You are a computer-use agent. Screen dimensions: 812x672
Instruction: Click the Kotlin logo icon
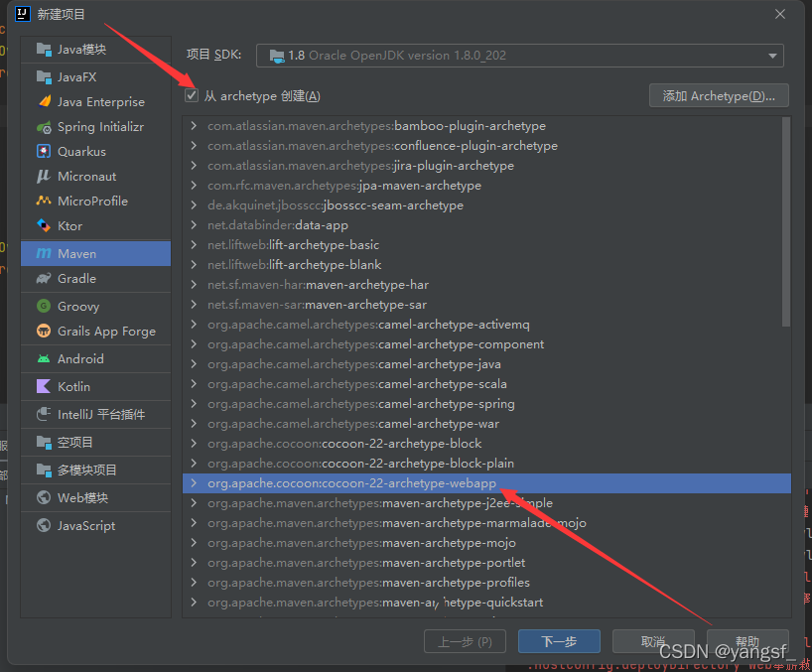point(44,386)
